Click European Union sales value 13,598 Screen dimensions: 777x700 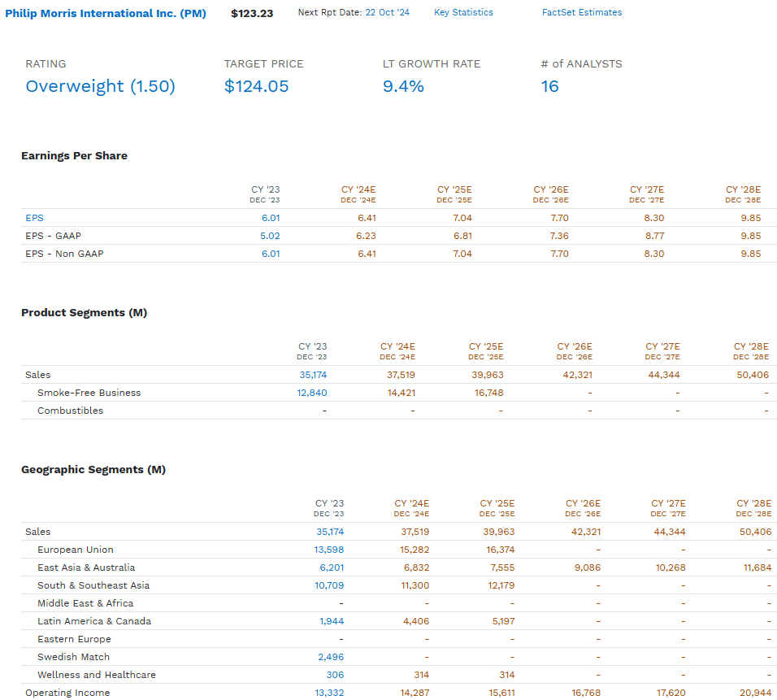tap(328, 550)
